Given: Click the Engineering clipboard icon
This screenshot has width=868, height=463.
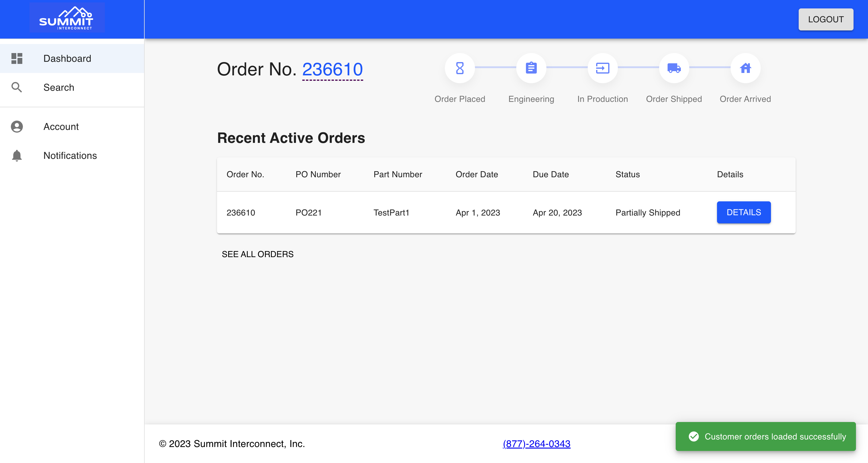Looking at the screenshot, I should pos(531,68).
